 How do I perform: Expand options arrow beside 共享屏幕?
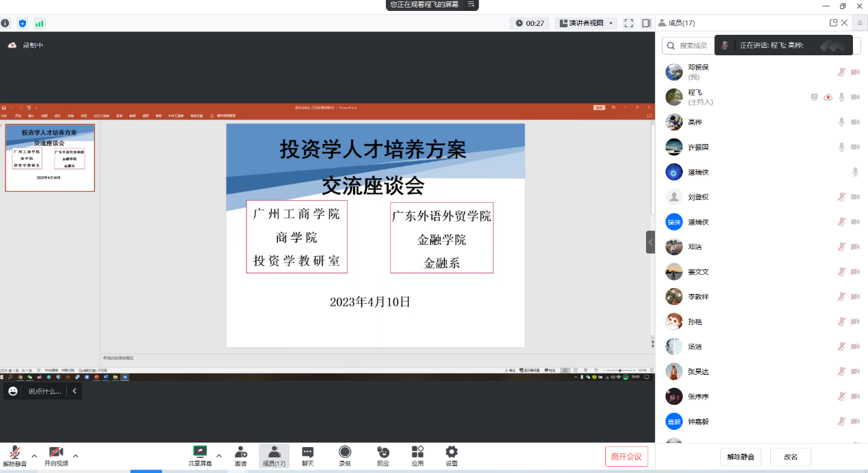coord(219,456)
